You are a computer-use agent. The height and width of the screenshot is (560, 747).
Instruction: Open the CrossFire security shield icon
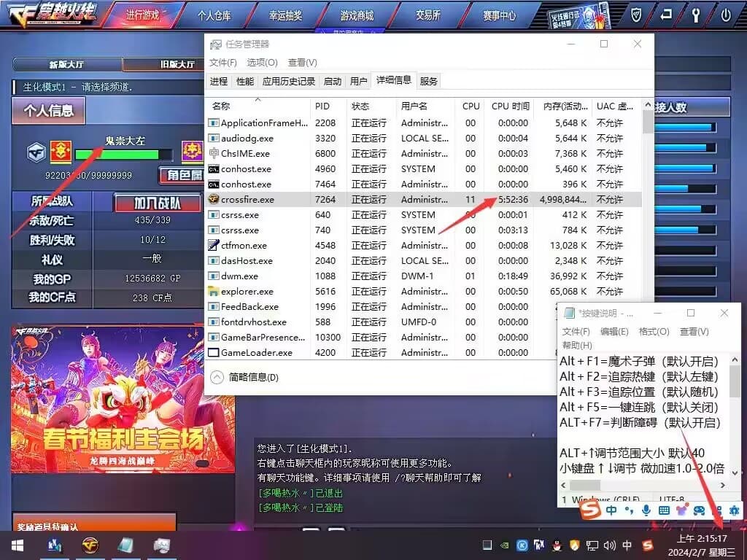(636, 15)
